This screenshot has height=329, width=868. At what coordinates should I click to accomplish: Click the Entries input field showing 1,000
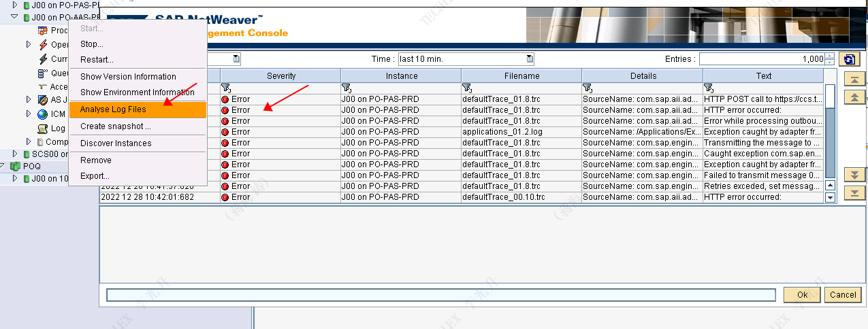[762, 59]
